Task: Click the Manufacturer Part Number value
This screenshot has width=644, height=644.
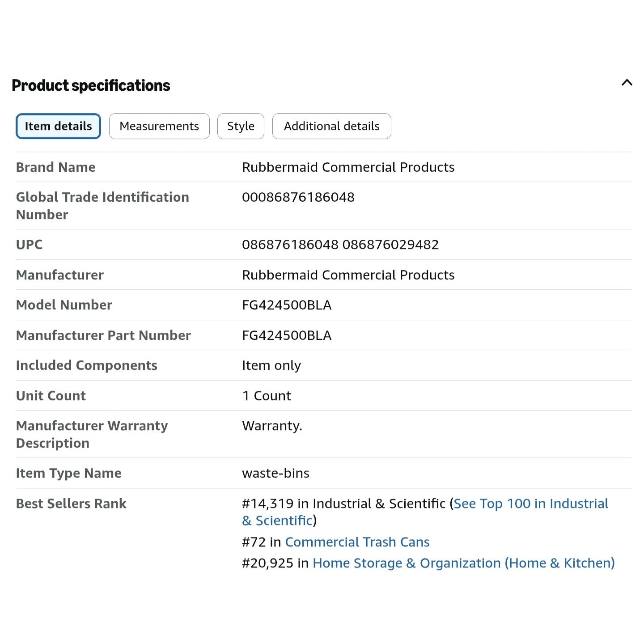Action: [x=287, y=335]
